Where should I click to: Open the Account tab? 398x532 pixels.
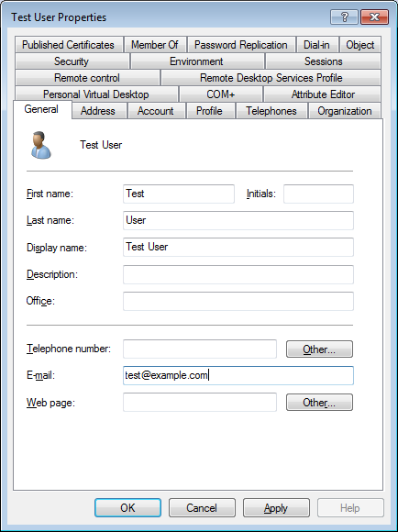(x=156, y=111)
